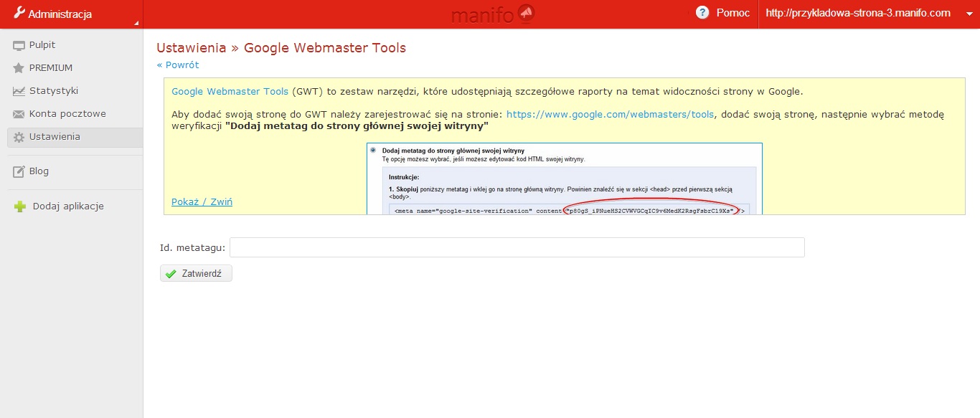The height and width of the screenshot is (418, 980).
Task: Click the Pulpit monitor icon
Action: 19,45
